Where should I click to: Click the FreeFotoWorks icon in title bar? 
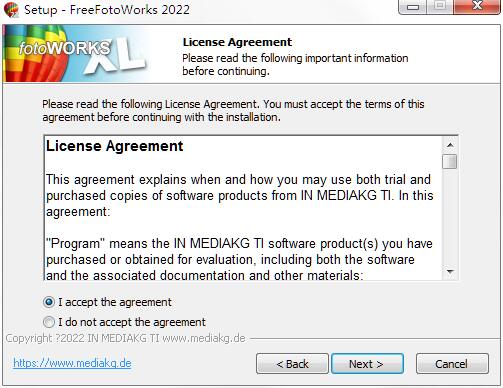click(12, 9)
